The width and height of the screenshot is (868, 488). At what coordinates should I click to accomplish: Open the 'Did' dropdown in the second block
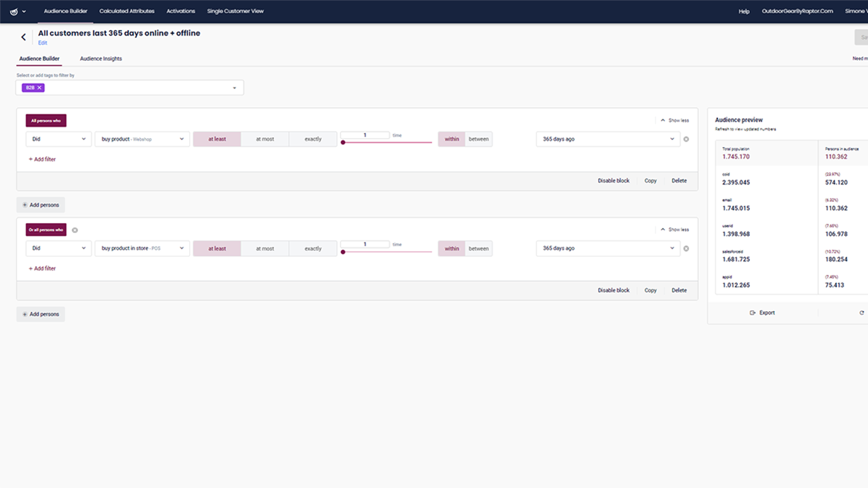58,249
